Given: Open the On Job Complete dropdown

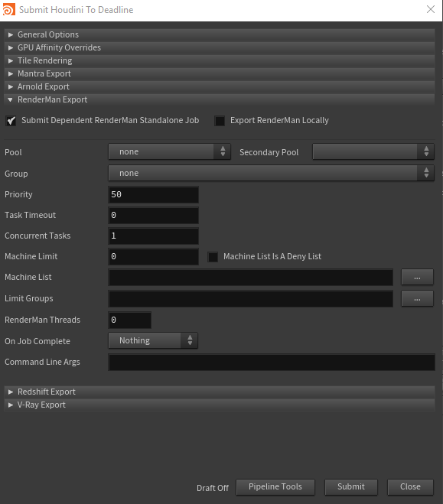Looking at the screenshot, I should point(153,340).
